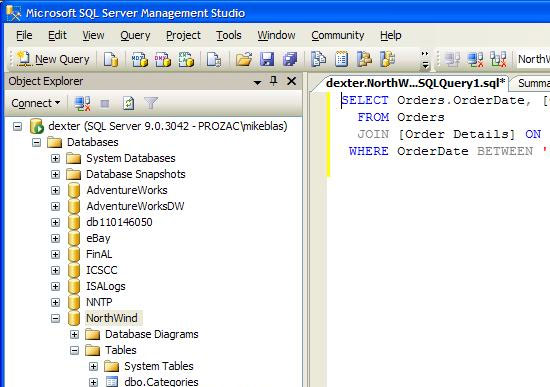The width and height of the screenshot is (550, 387).
Task: Switch to the Summary tab
Action: pos(532,83)
